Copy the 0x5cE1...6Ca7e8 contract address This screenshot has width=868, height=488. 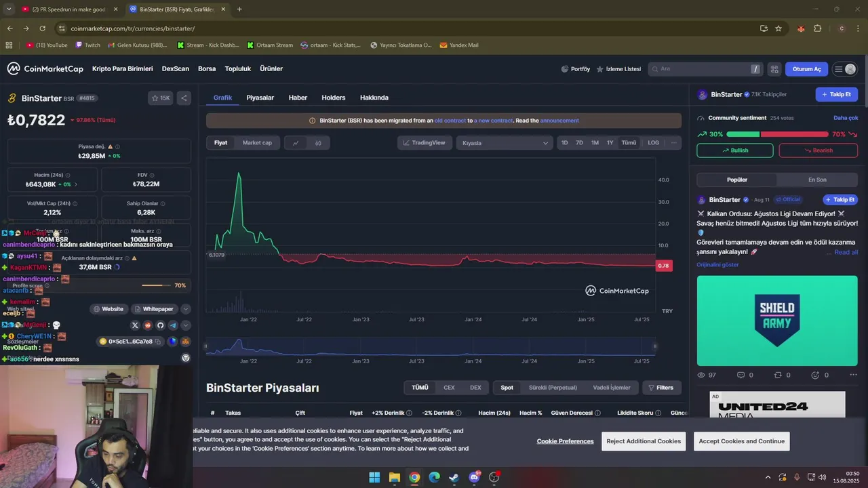click(158, 342)
